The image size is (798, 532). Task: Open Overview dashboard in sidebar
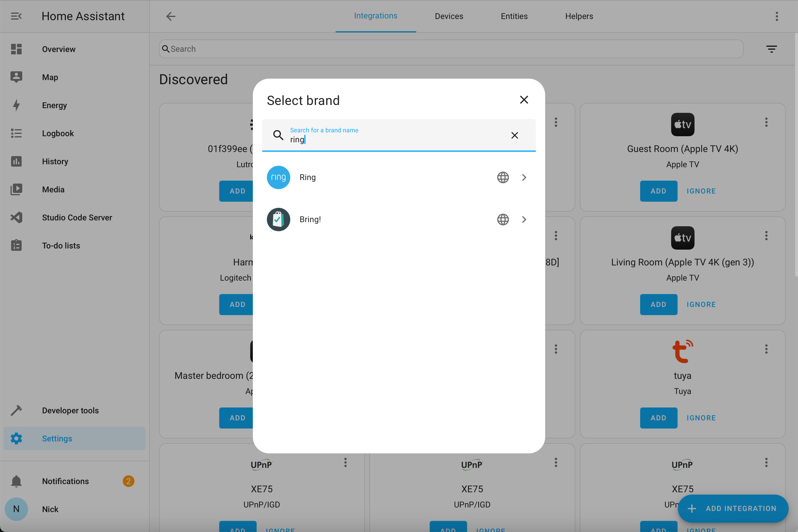pyautogui.click(x=74, y=49)
